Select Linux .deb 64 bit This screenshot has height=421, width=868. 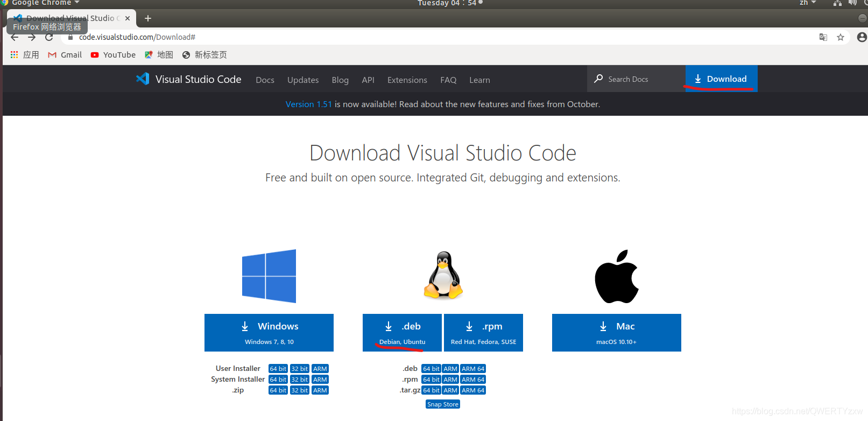click(x=431, y=369)
